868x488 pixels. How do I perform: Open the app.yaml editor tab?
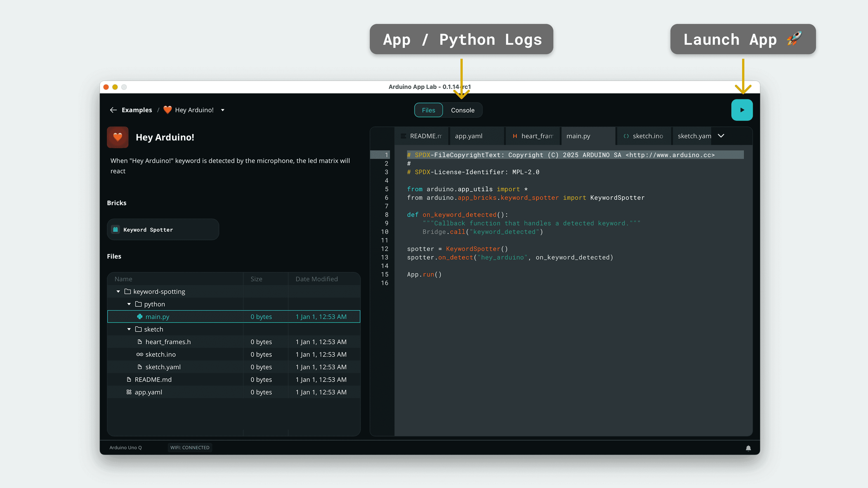pos(468,136)
